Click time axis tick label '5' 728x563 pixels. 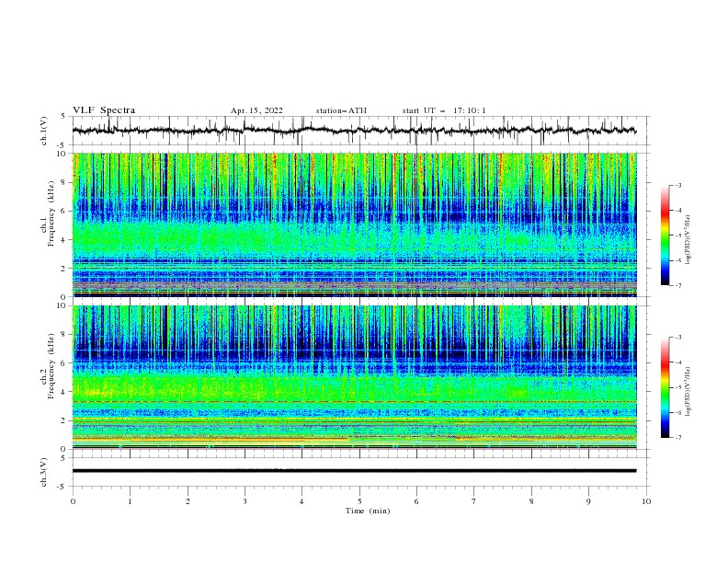[x=359, y=501]
